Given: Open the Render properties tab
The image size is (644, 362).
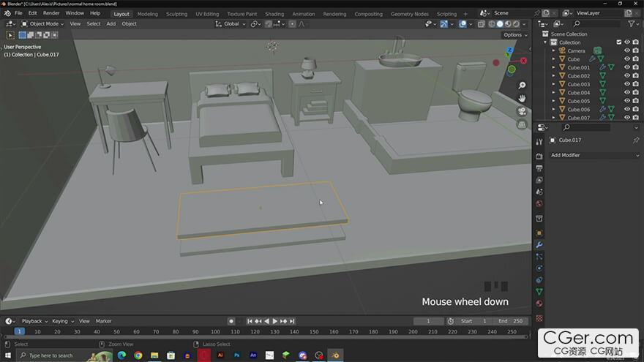Looking at the screenshot, I should point(539,157).
